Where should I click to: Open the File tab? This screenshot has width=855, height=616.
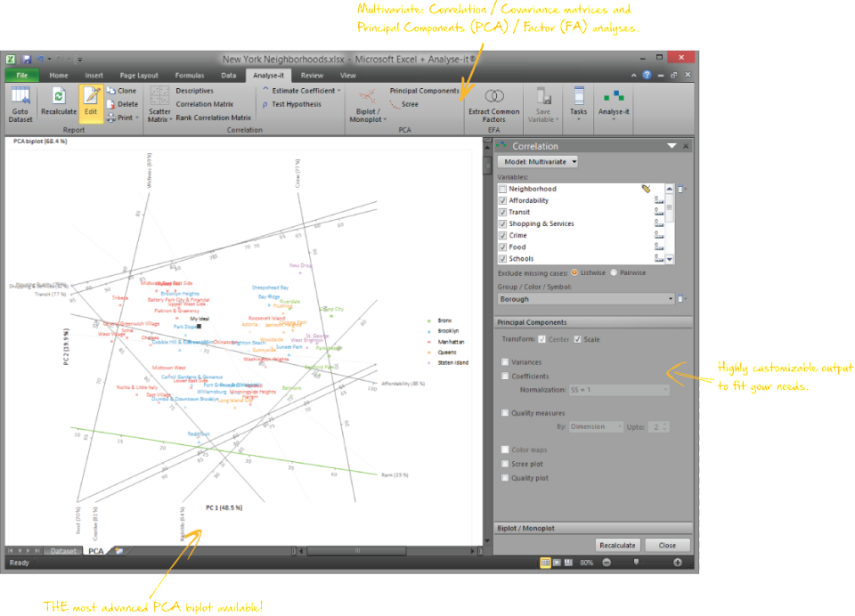(21, 76)
